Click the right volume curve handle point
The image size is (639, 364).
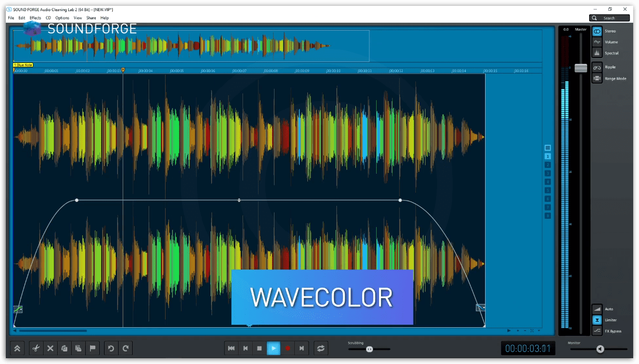tap(400, 200)
